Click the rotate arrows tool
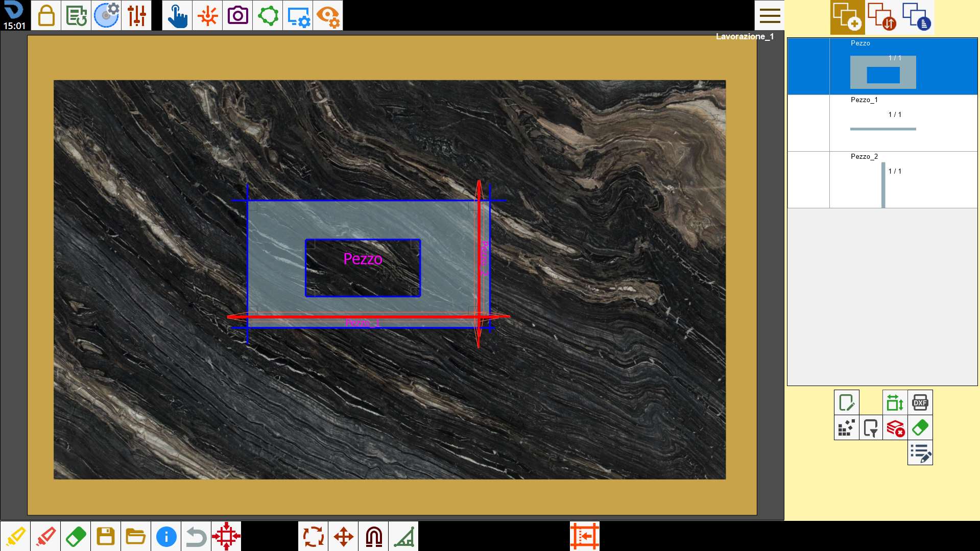This screenshot has width=980, height=551. (314, 536)
